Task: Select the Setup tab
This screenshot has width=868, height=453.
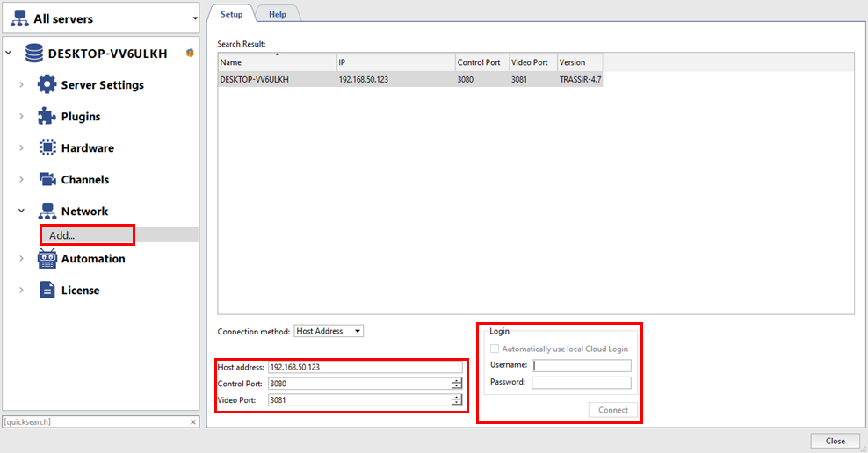Action: click(x=231, y=14)
